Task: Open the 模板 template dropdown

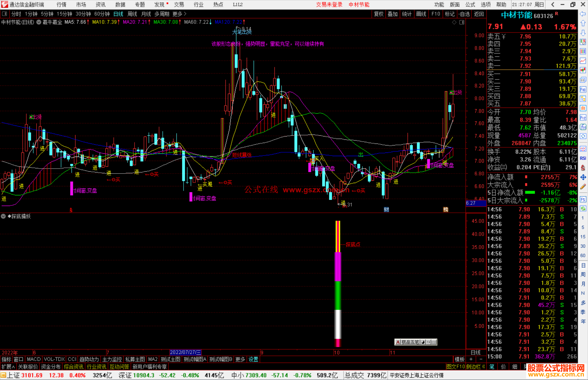Action: [460, 359]
